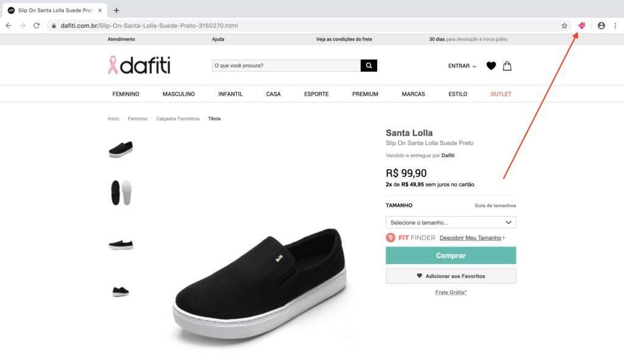Viewport: 624px width, 364px height.
Task: Reload the page with the refresh icon
Action: tap(37, 26)
